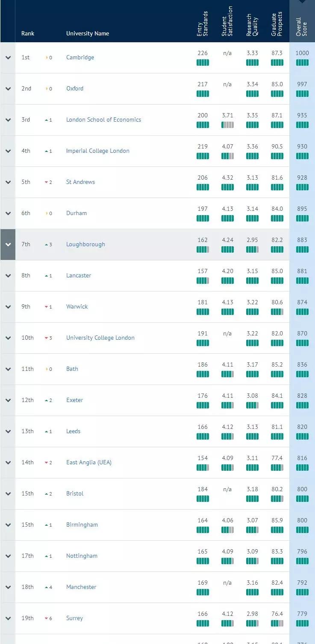Click Manchester's green rank-up arrow
The width and height of the screenshot is (315, 644).
[x=47, y=587]
